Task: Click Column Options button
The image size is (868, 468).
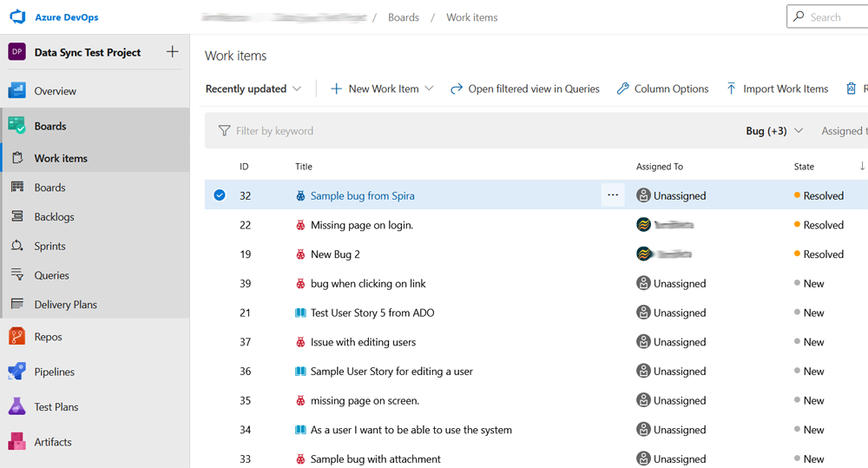Action: (x=662, y=89)
